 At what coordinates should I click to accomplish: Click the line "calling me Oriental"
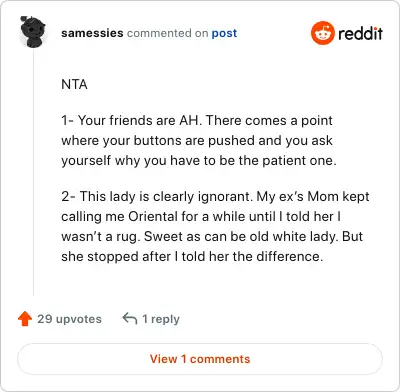(201, 216)
